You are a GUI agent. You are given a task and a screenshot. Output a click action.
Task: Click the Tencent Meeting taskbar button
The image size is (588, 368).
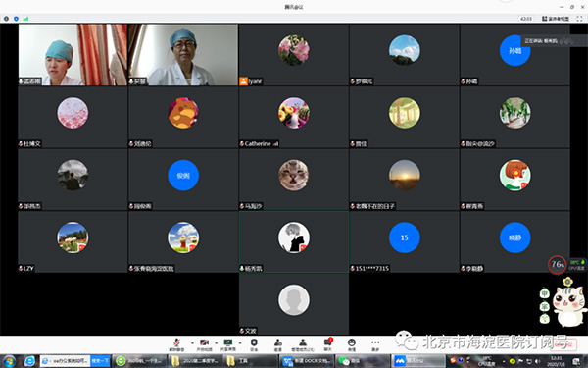tap(417, 361)
